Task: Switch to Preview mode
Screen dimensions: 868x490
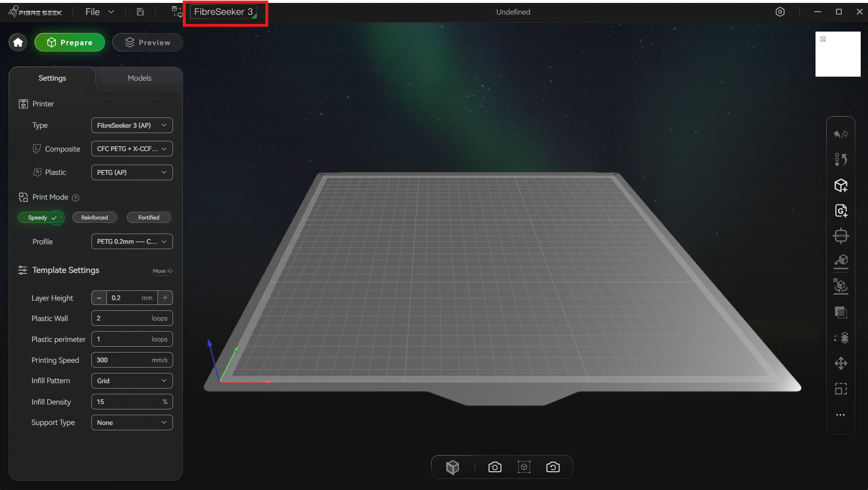Action: pyautogui.click(x=148, y=43)
